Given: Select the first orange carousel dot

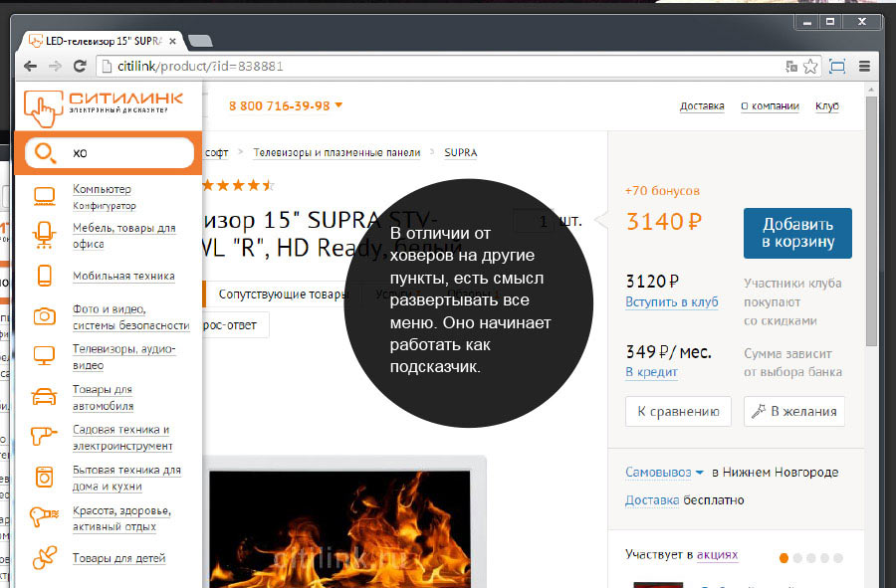Looking at the screenshot, I should 784,557.
